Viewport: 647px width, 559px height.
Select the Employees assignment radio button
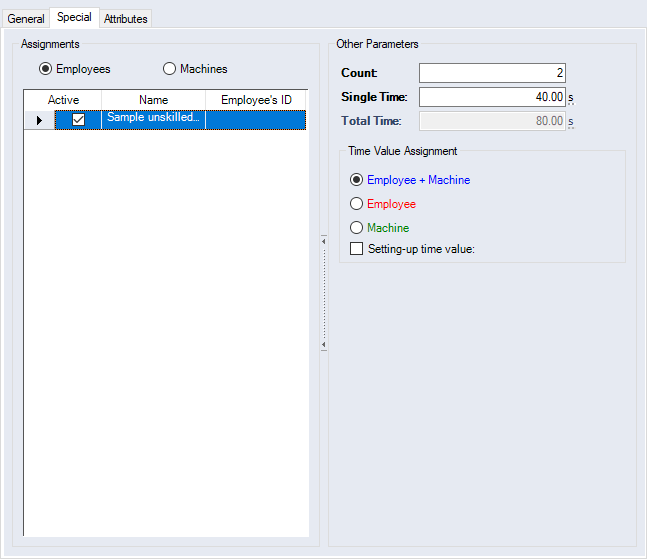coord(45,69)
